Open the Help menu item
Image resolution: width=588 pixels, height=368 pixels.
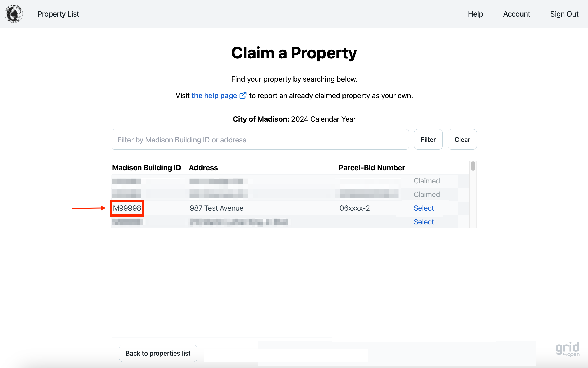[475, 14]
